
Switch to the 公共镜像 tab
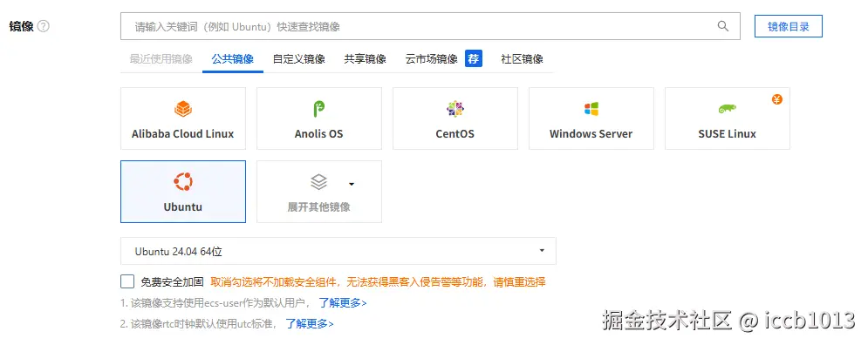[233, 59]
